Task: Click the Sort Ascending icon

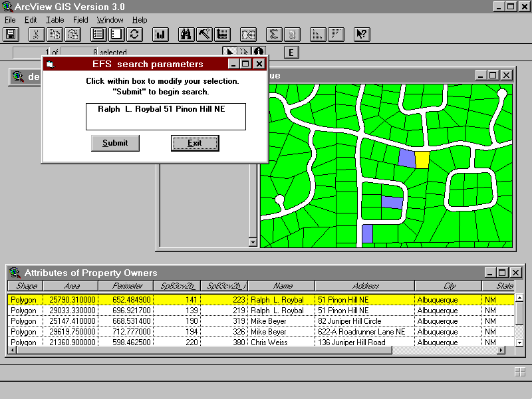Action: [x=318, y=35]
